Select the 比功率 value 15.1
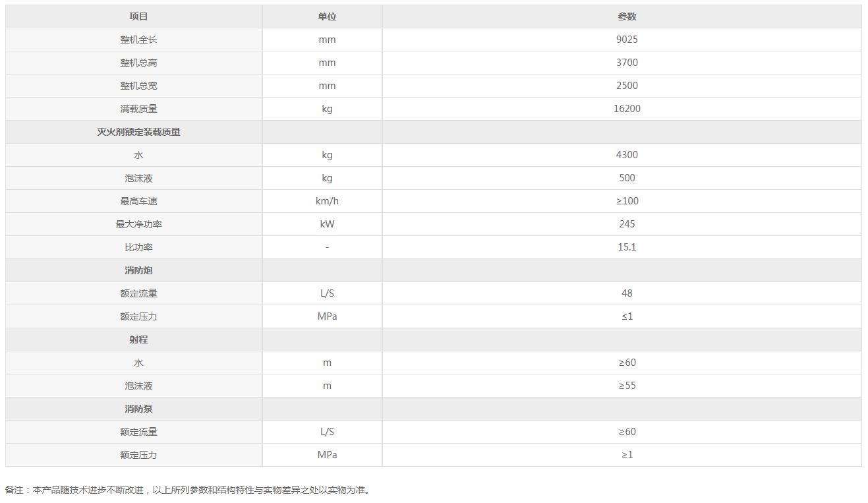This screenshot has height=503, width=868. point(627,247)
